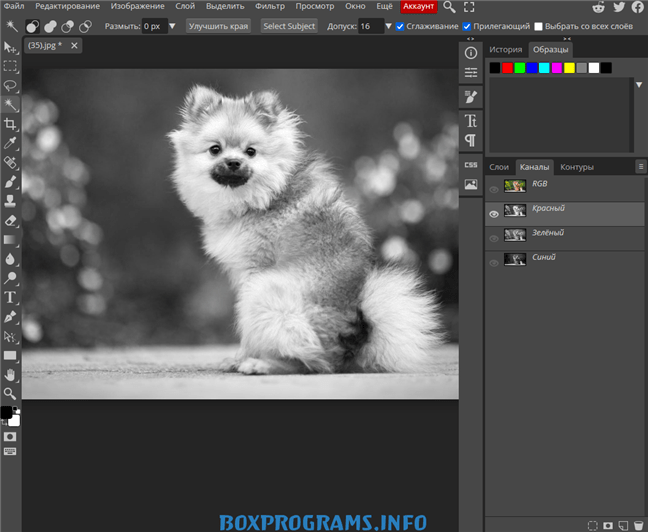
Task: Click the Допуск input field
Action: [x=371, y=26]
